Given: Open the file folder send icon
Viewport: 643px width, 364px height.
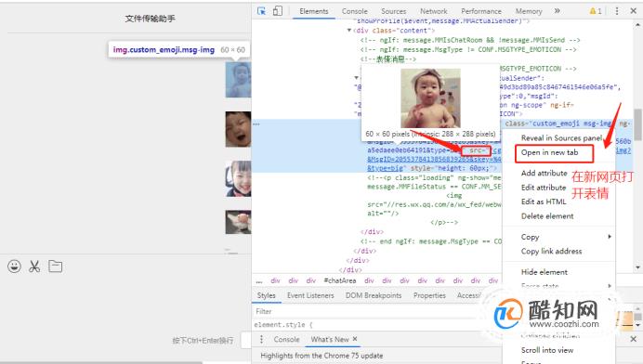Looking at the screenshot, I should 56,266.
